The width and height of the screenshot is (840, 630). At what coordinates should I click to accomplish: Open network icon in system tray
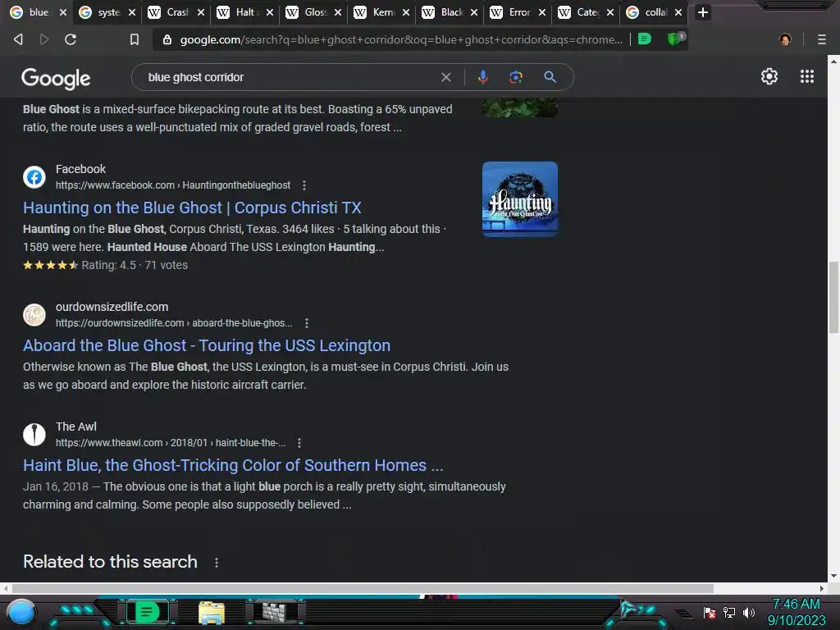(x=729, y=612)
